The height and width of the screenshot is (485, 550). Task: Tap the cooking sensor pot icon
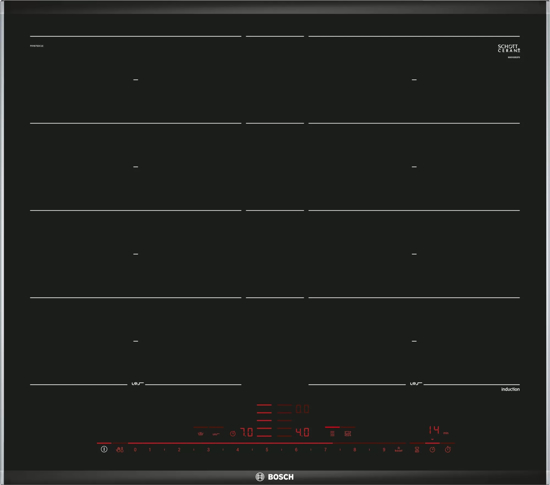click(x=201, y=434)
